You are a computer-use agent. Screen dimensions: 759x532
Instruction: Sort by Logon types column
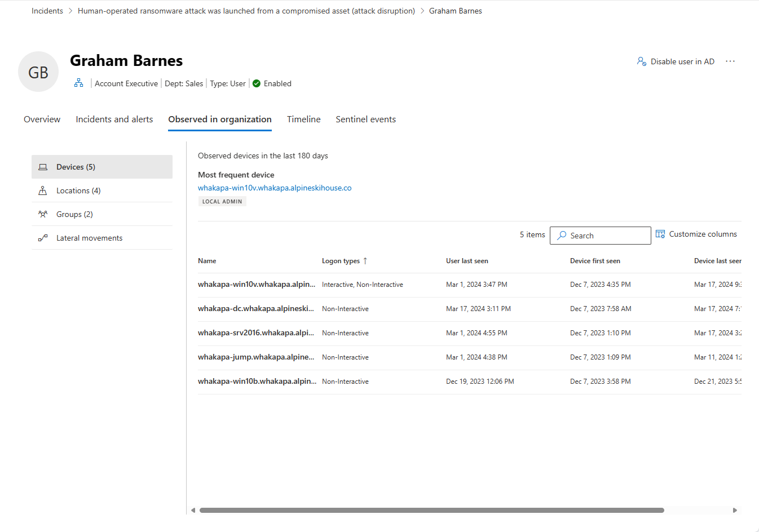pyautogui.click(x=341, y=261)
